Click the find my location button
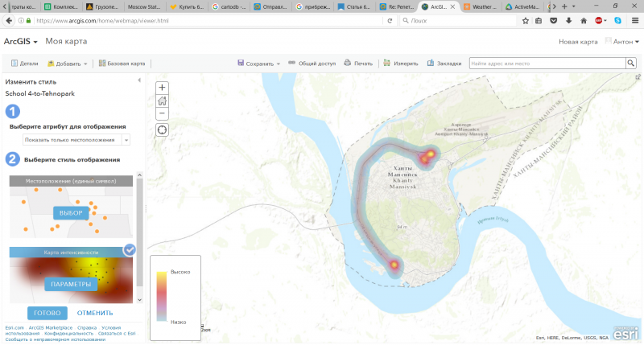The height and width of the screenshot is (345, 644). pyautogui.click(x=162, y=130)
